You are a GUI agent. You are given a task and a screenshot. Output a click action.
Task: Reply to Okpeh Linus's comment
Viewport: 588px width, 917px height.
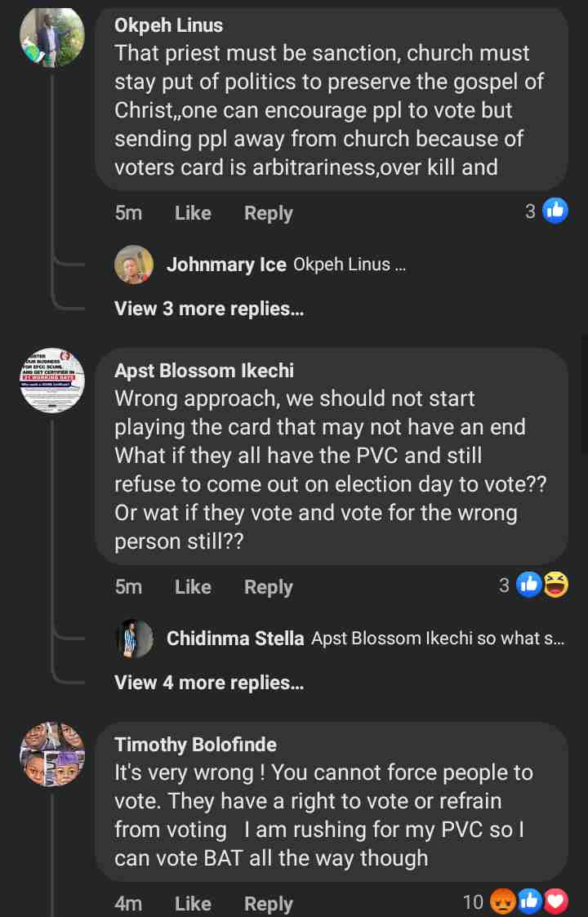coord(268,213)
